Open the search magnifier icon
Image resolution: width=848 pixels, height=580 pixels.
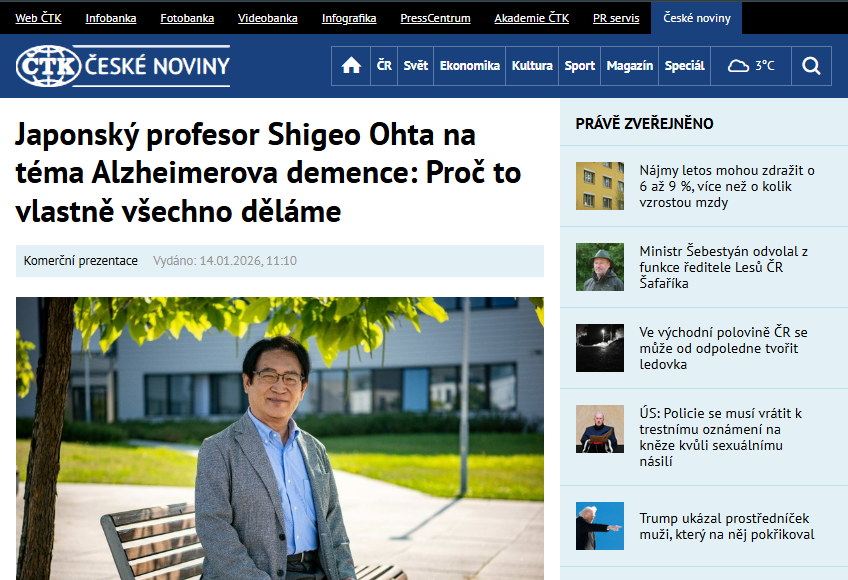(x=811, y=66)
